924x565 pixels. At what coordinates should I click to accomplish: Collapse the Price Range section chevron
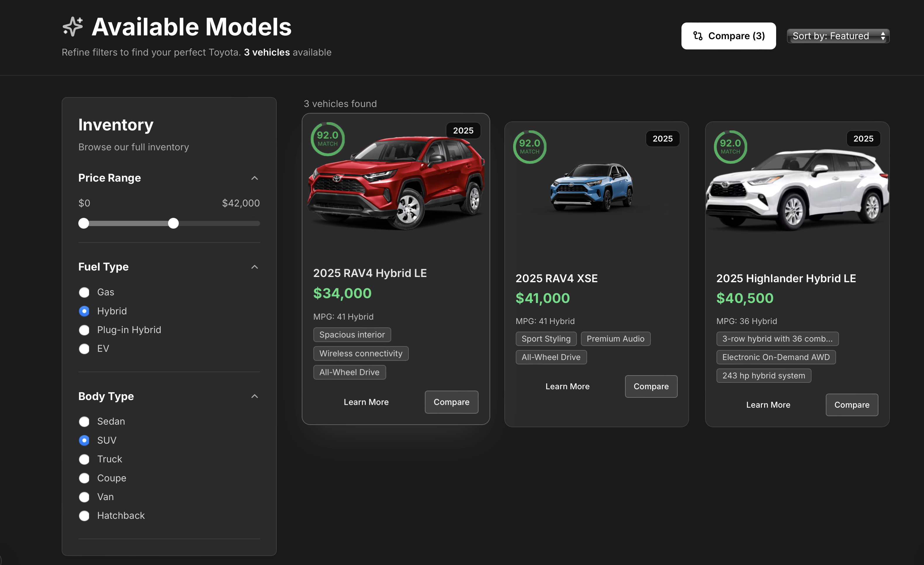click(255, 178)
